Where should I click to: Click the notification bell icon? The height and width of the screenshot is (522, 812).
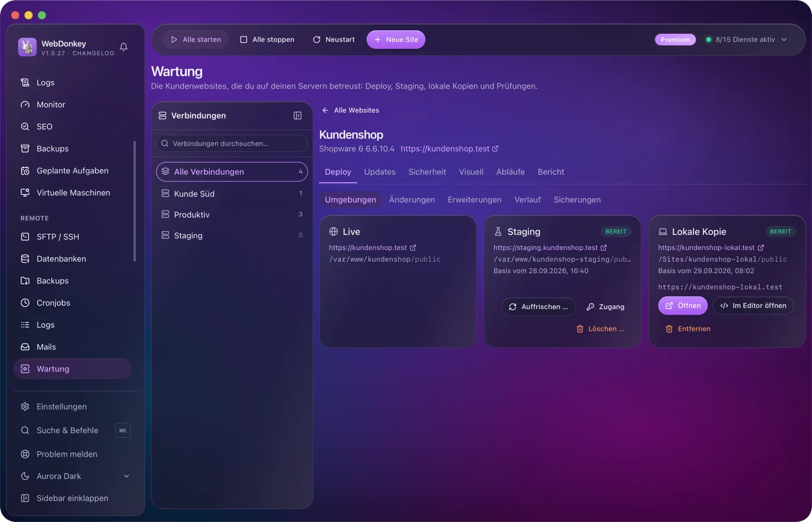click(x=124, y=47)
